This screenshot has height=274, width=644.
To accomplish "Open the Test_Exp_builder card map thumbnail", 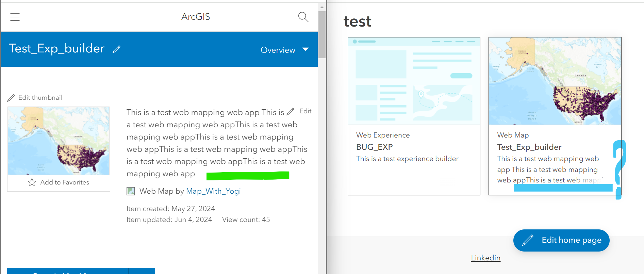I will pos(555,81).
